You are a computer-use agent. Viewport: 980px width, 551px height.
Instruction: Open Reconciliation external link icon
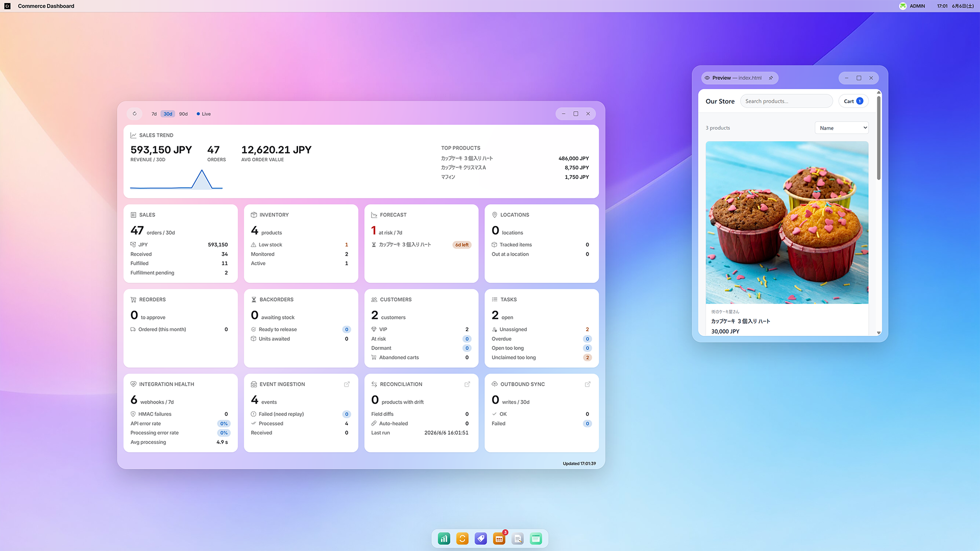468,384
